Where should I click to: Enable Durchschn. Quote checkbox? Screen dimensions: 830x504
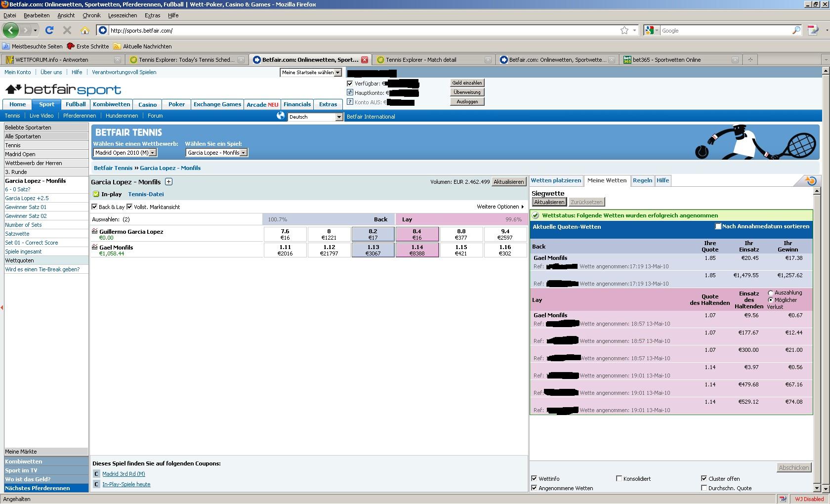(x=704, y=488)
